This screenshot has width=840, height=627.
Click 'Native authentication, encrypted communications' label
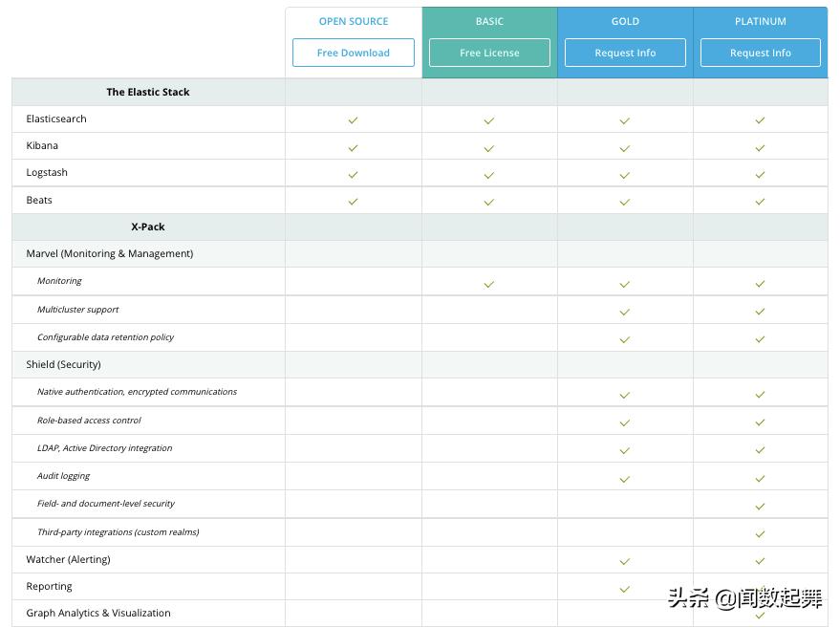tap(138, 392)
